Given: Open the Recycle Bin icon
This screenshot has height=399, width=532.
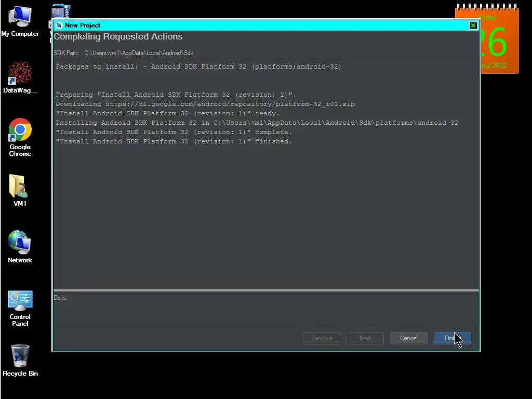Looking at the screenshot, I should (20, 361).
